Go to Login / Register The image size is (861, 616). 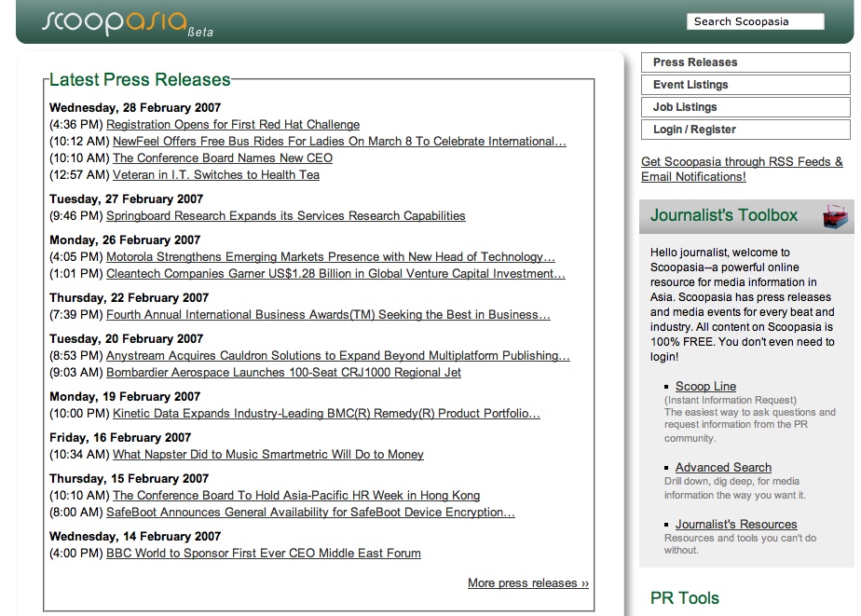pos(745,130)
